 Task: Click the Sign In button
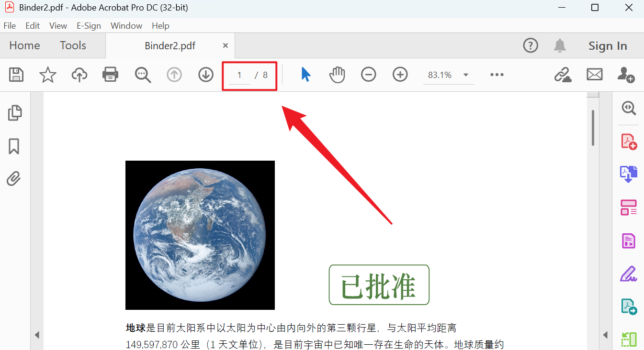pyautogui.click(x=608, y=45)
